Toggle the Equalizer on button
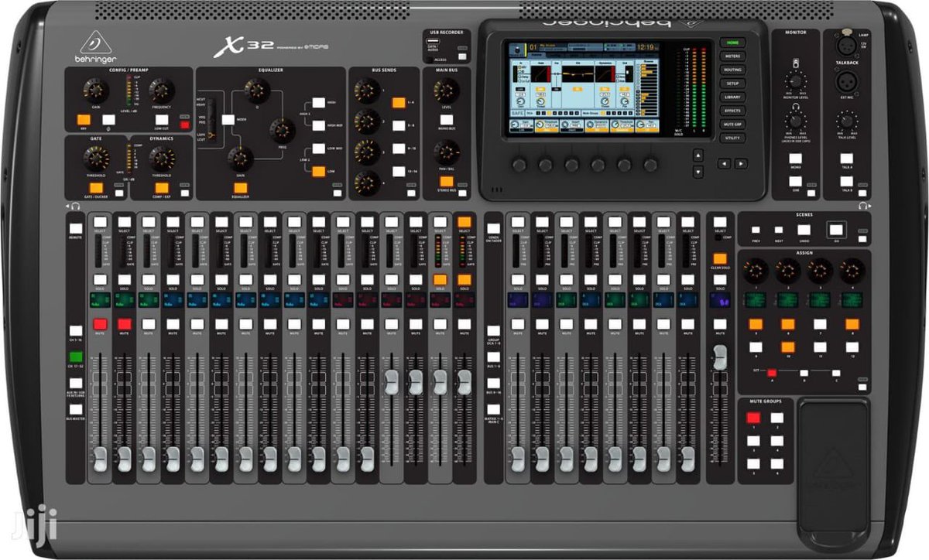Viewport: 929px width, 560px height. pyautogui.click(x=240, y=186)
